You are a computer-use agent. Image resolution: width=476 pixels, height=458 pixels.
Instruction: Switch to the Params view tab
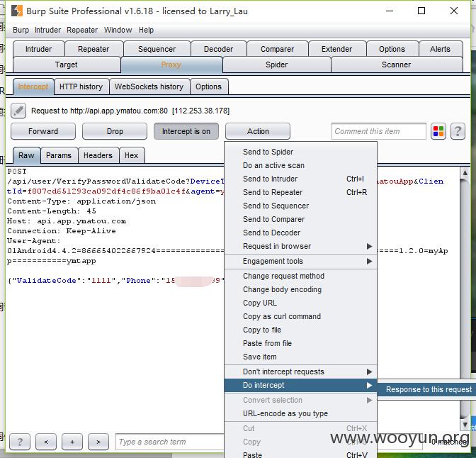[59, 155]
